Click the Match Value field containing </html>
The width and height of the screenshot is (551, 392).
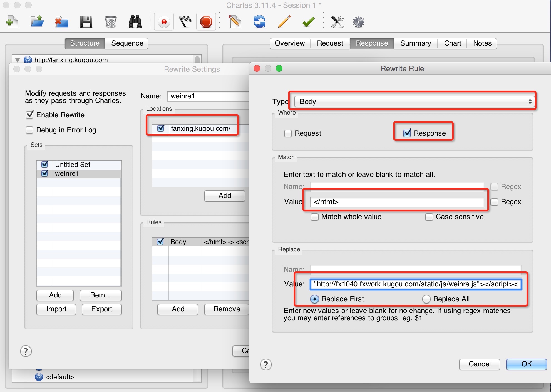point(397,202)
